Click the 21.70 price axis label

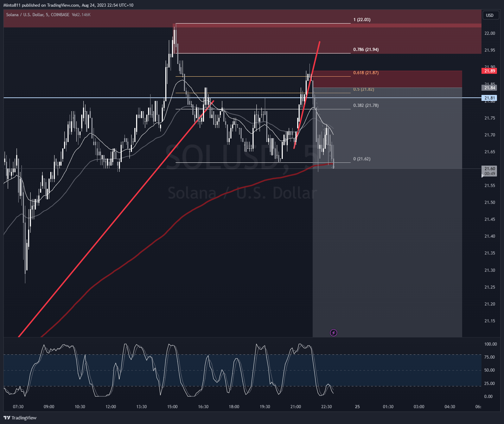[490, 135]
